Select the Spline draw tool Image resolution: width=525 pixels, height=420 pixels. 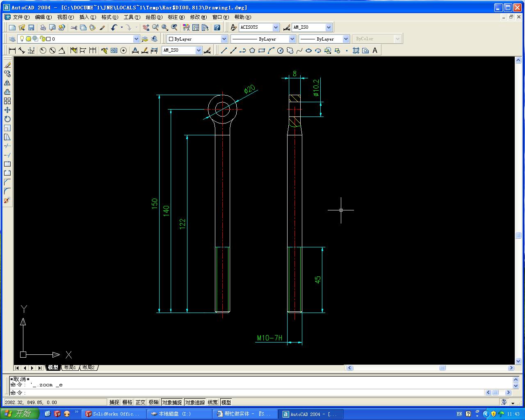(x=299, y=50)
